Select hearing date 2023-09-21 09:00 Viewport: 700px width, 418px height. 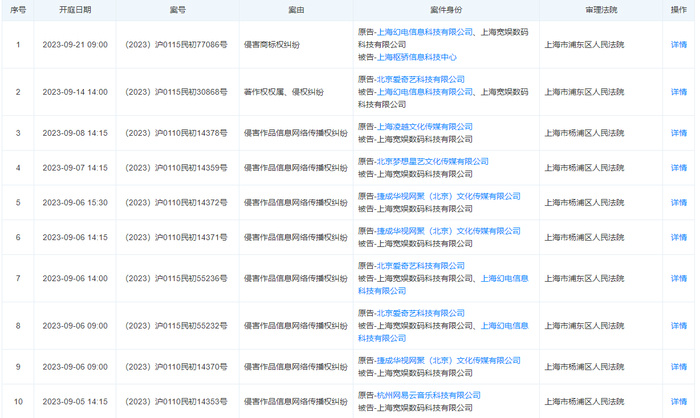[x=75, y=45]
